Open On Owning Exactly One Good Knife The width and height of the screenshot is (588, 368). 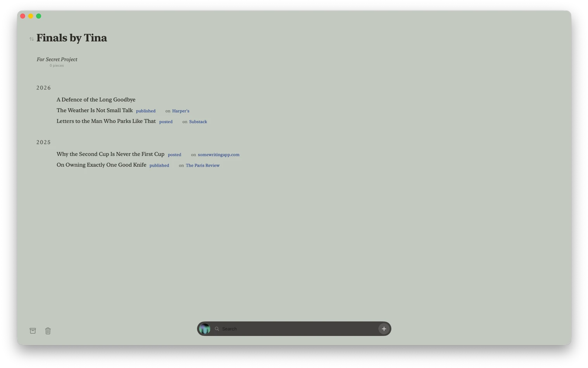point(102,165)
